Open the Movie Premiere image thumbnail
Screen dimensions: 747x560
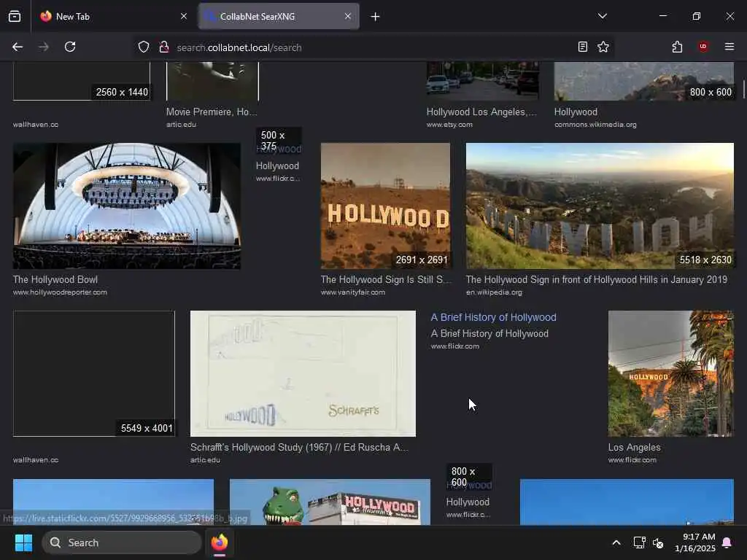(212, 81)
